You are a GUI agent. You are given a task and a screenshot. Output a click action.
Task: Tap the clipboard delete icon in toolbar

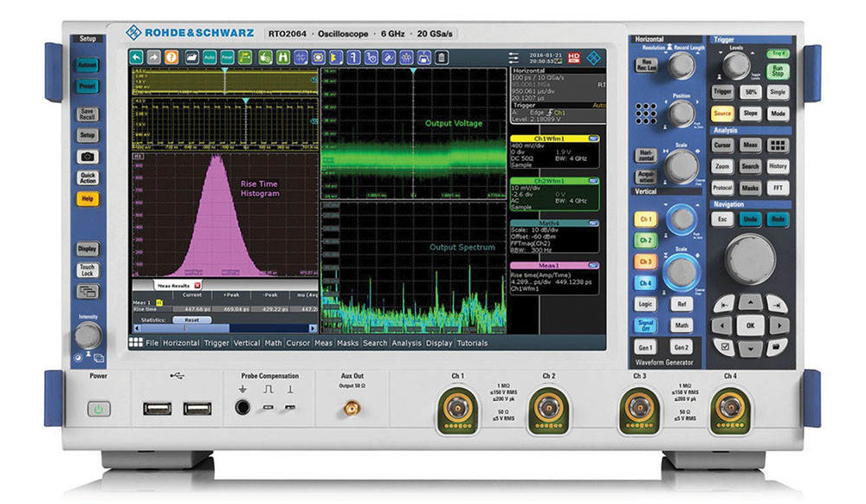click(x=442, y=57)
